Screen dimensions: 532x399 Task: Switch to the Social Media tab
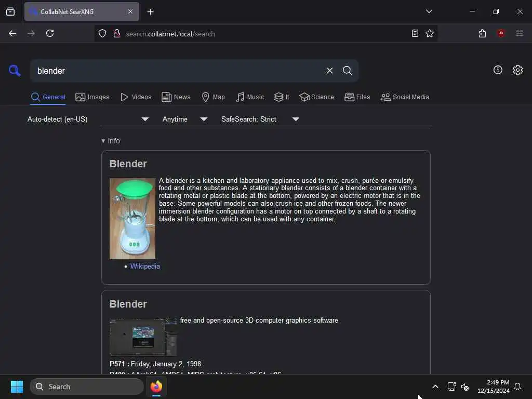tap(405, 97)
